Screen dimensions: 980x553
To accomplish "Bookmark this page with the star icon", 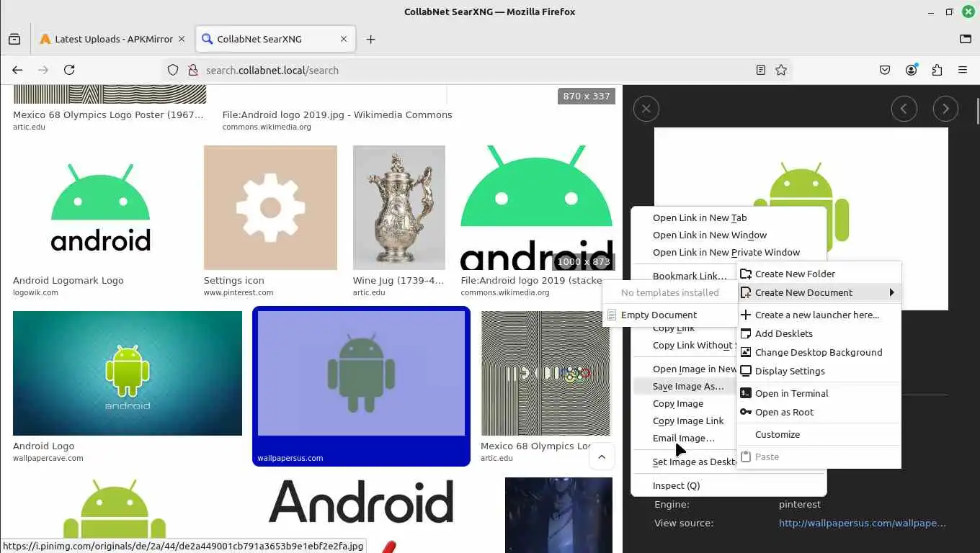I will (x=781, y=70).
